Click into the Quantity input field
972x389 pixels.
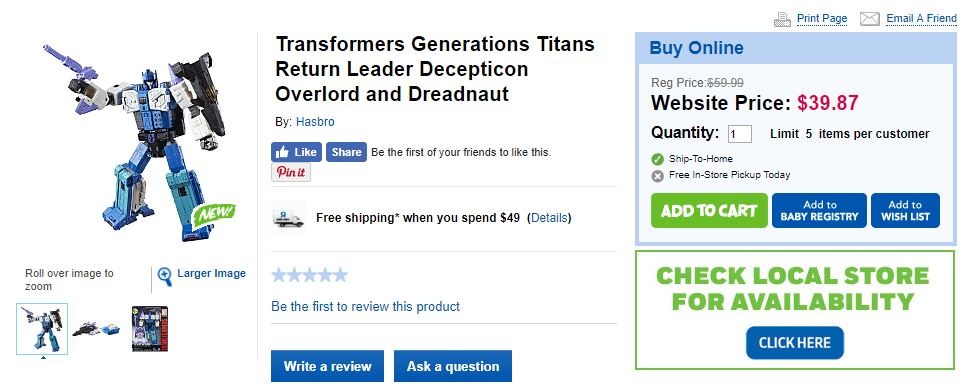740,134
